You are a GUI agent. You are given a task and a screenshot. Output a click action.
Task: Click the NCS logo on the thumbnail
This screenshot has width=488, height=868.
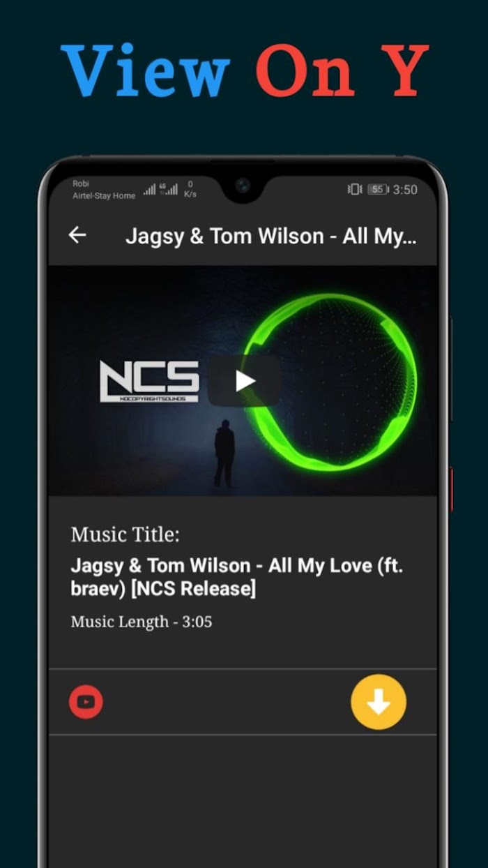click(x=149, y=381)
